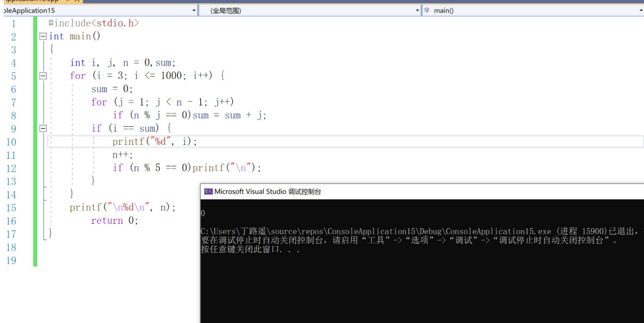Click the #include<stdio.h> line
This screenshot has width=644, height=323.
point(93,23)
